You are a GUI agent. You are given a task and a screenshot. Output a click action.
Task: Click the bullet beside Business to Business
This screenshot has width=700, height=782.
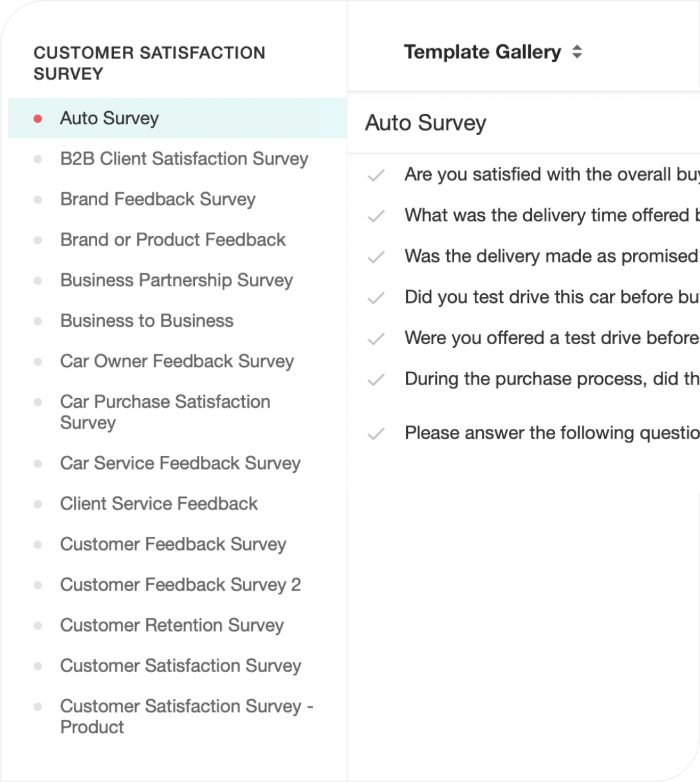coord(38,321)
